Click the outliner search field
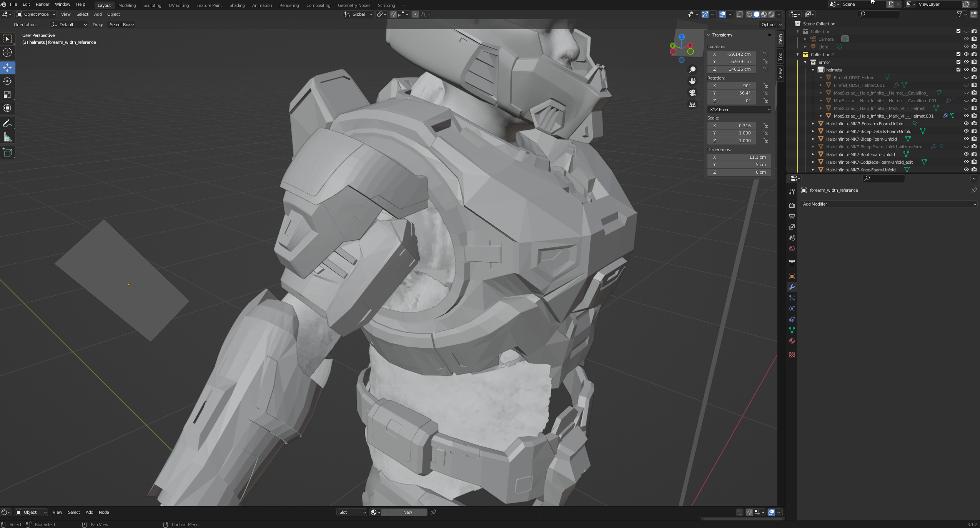This screenshot has height=528, width=980. tap(879, 14)
